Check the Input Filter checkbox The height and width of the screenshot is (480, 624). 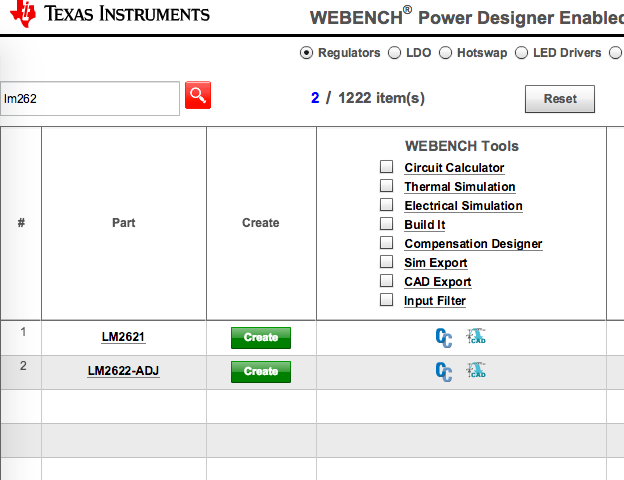[x=386, y=299]
